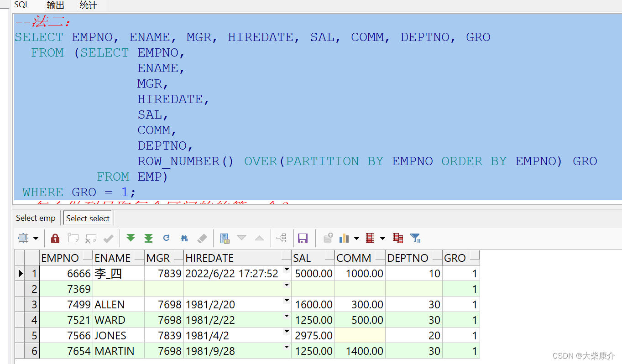Save query results with the purple disk icon
This screenshot has width=622, height=364.
[303, 238]
